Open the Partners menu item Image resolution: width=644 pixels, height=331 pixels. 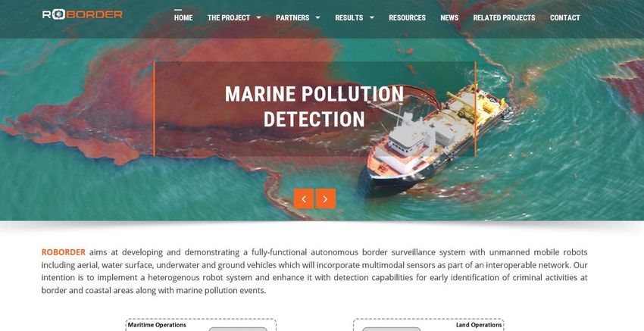pos(292,17)
